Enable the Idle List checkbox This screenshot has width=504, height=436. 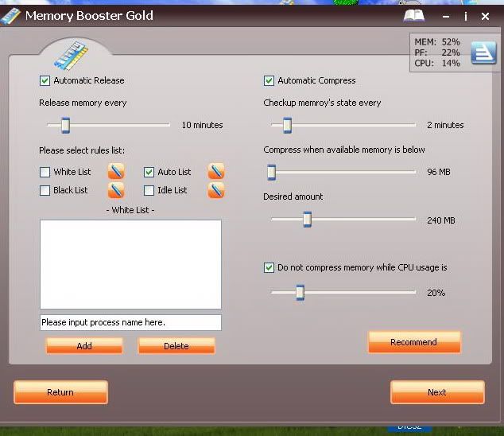149,190
